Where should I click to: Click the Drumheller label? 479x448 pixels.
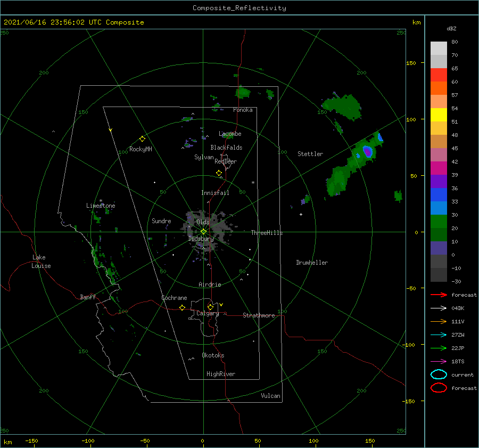pos(311,263)
